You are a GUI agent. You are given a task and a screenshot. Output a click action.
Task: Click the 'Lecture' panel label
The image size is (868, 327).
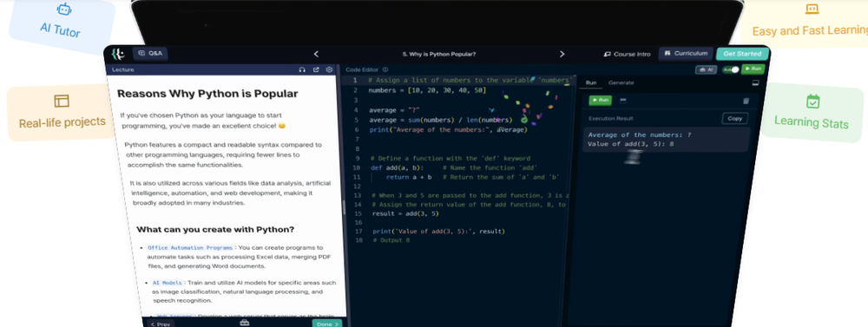[x=123, y=69]
